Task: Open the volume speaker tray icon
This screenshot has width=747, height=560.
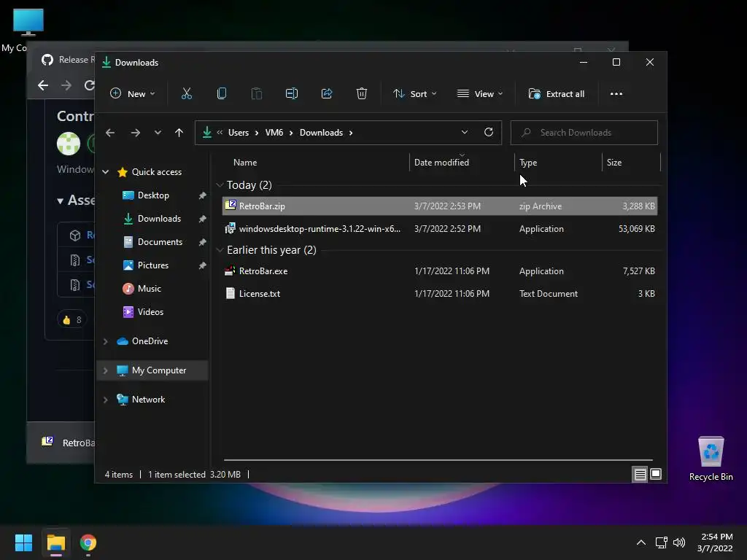Action: 679,542
